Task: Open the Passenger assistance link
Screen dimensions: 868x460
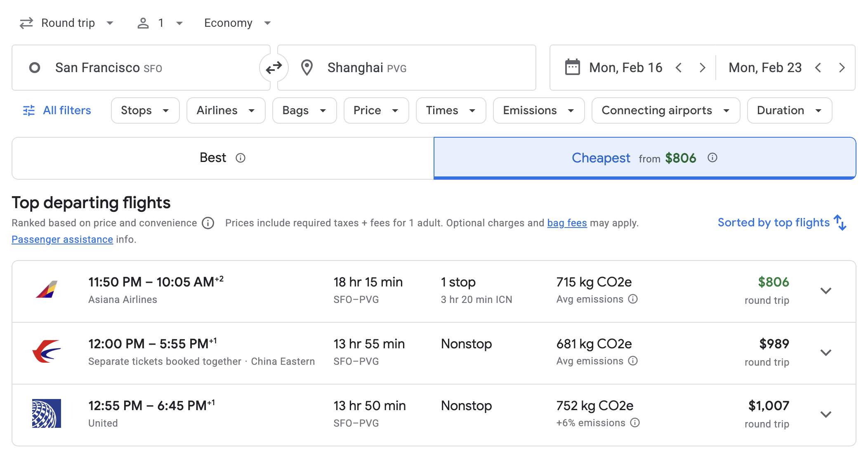Action: click(62, 239)
